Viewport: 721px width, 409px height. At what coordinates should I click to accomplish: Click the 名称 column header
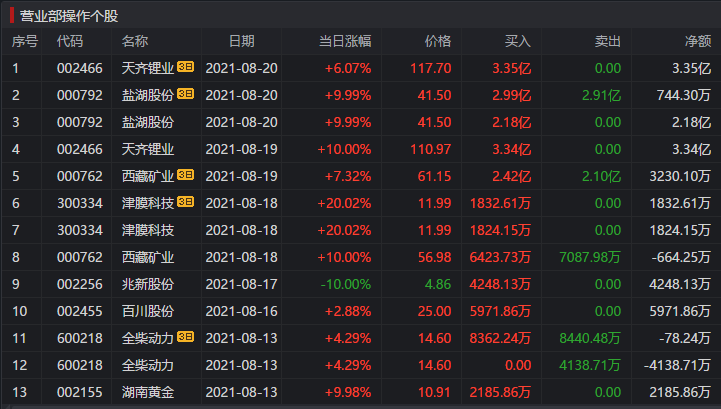pos(135,41)
